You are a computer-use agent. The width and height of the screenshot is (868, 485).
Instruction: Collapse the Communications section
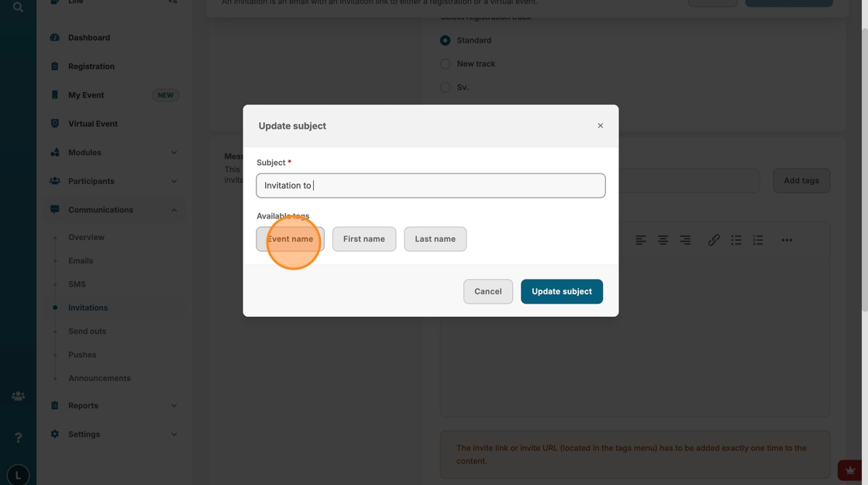(x=174, y=210)
